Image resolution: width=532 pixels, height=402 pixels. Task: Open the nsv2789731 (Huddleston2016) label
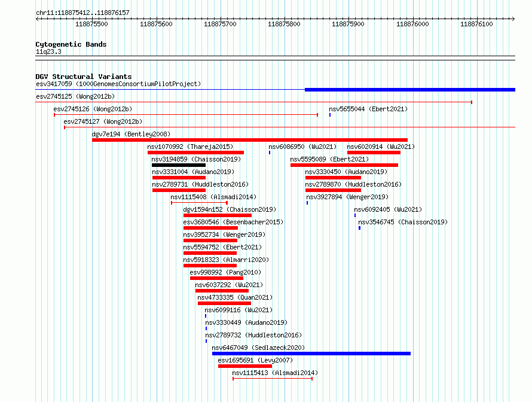pos(200,184)
